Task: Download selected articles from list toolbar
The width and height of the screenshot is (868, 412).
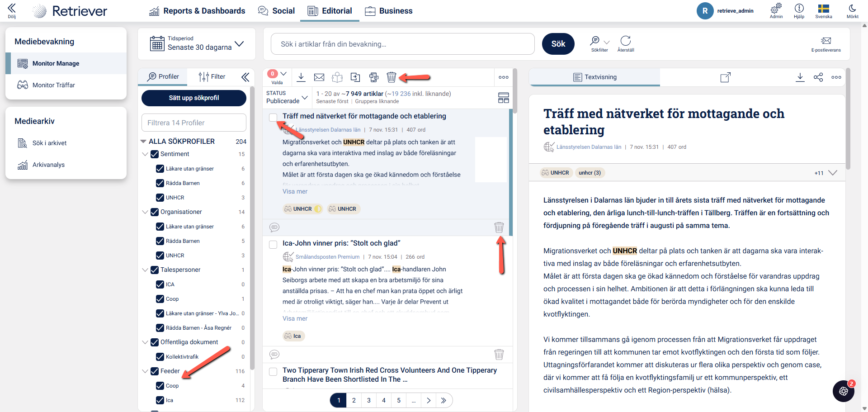Action: click(301, 77)
